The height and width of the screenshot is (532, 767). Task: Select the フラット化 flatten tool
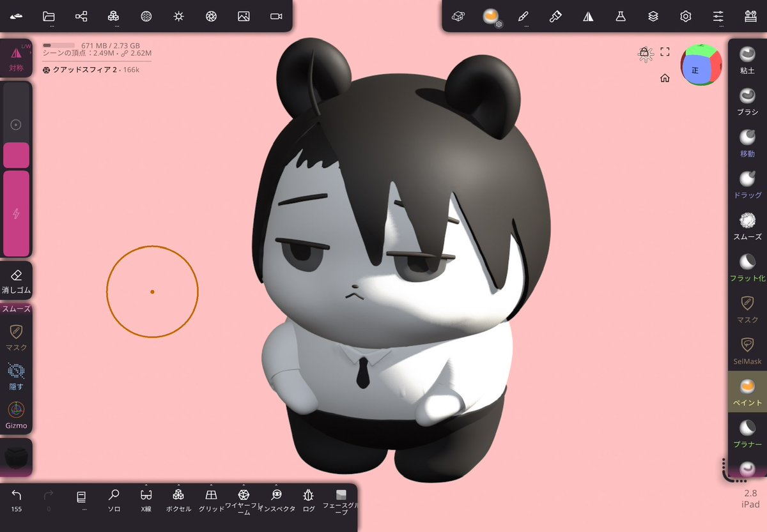pyautogui.click(x=747, y=267)
